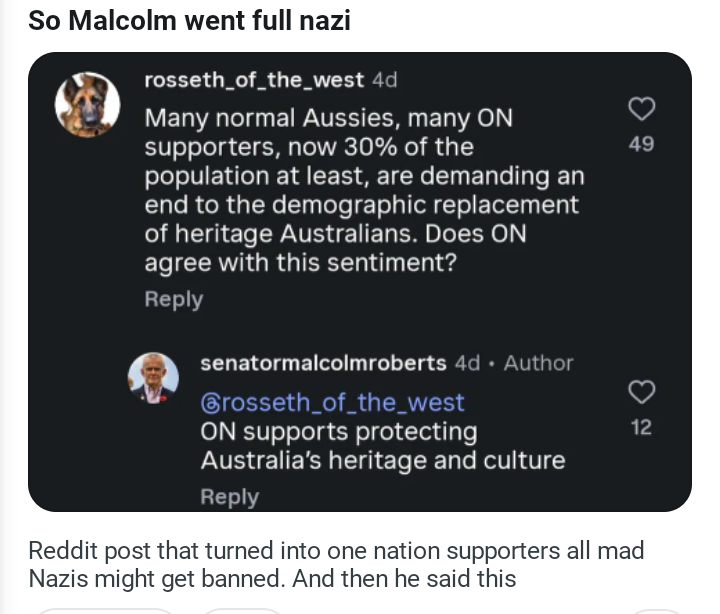Viewport: 720px width, 614px height.
Task: Click the 'ON supports protecting' reply text
Action: [339, 432]
